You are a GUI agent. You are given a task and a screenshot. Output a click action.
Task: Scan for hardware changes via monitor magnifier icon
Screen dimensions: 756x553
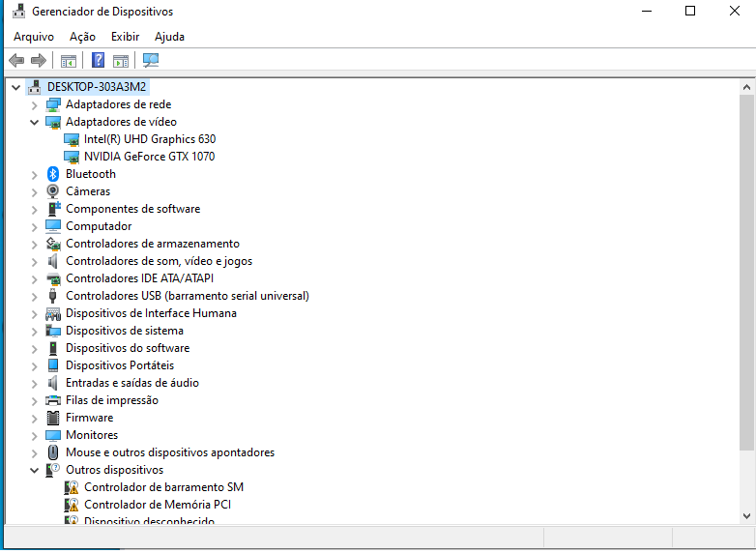(x=151, y=60)
